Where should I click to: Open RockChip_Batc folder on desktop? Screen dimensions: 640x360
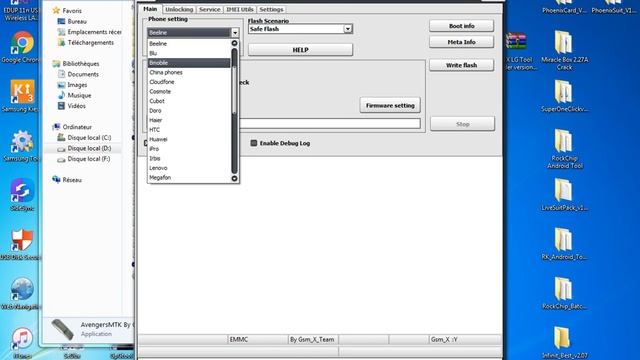coord(564,289)
